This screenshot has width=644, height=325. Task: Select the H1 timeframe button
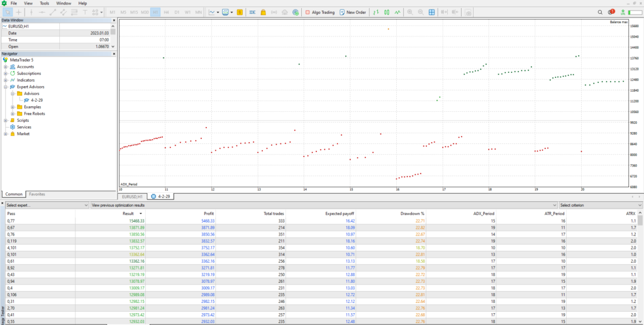click(x=155, y=12)
